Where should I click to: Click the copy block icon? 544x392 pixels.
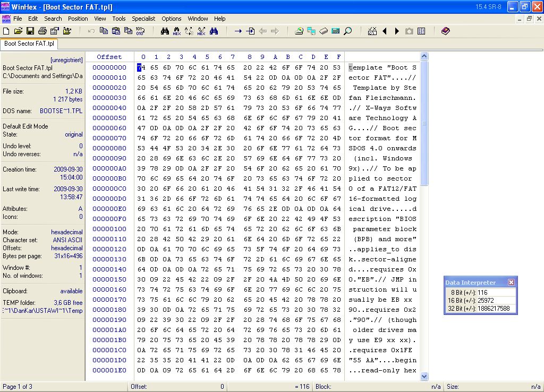click(104, 31)
